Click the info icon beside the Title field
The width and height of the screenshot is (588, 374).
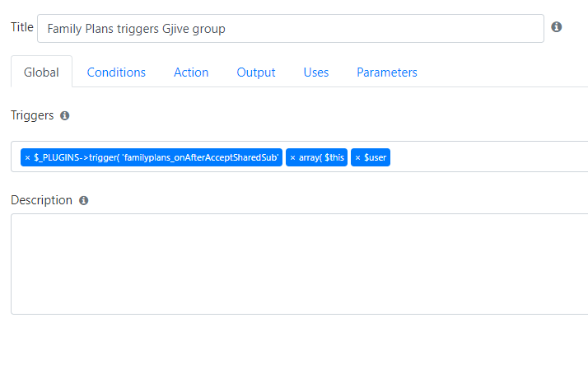[x=556, y=27]
